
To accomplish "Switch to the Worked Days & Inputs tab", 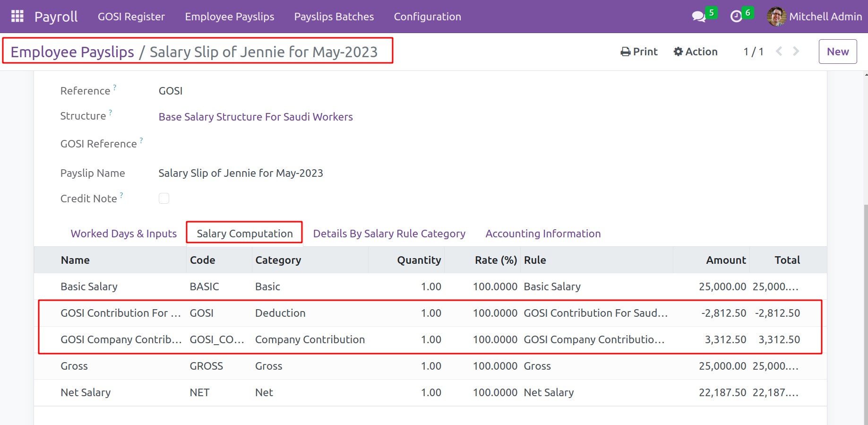I will [123, 234].
